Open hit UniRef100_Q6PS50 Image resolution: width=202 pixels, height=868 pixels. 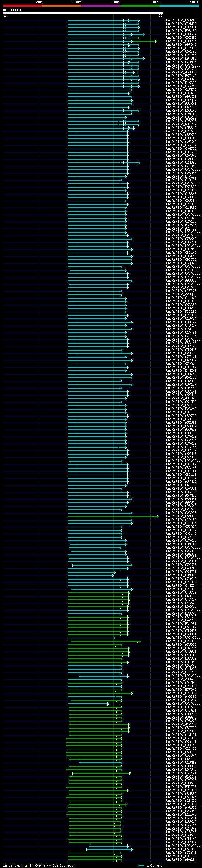[x=181, y=457]
